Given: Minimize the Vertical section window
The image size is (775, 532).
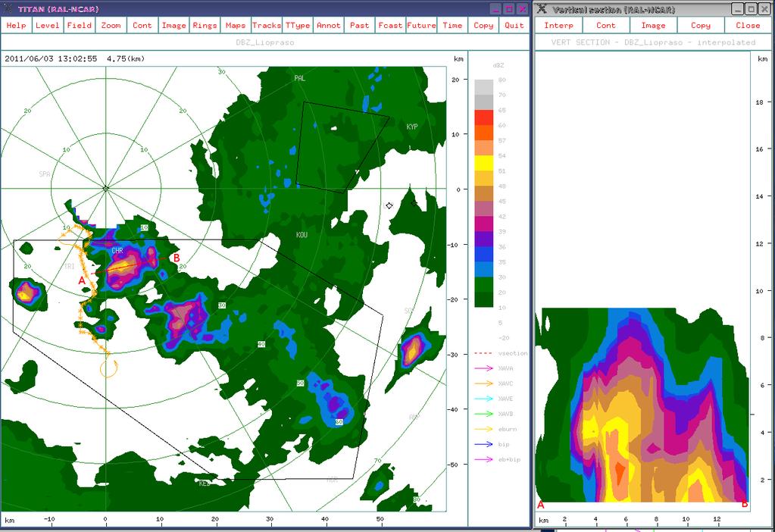Looking at the screenshot, I should (x=738, y=9).
